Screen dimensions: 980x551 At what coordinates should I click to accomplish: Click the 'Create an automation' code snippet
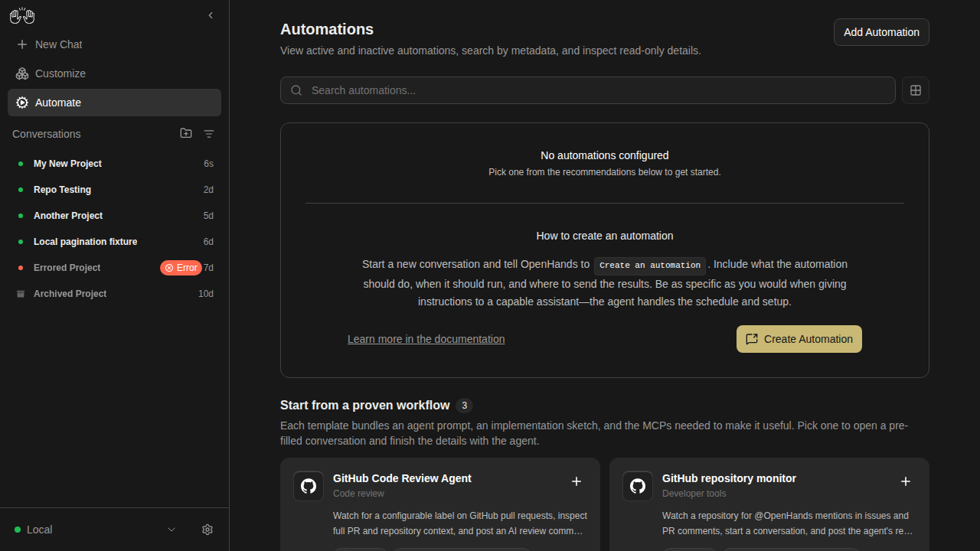coord(650,266)
